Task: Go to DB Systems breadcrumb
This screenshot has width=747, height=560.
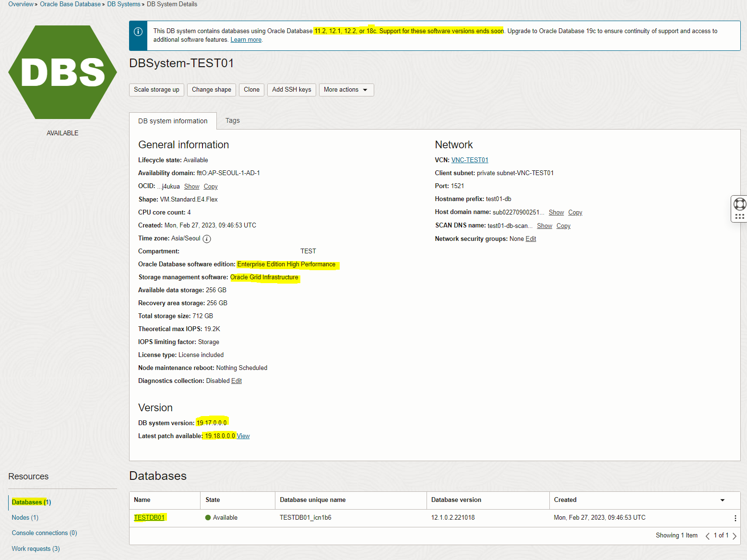Action: (x=124, y=4)
